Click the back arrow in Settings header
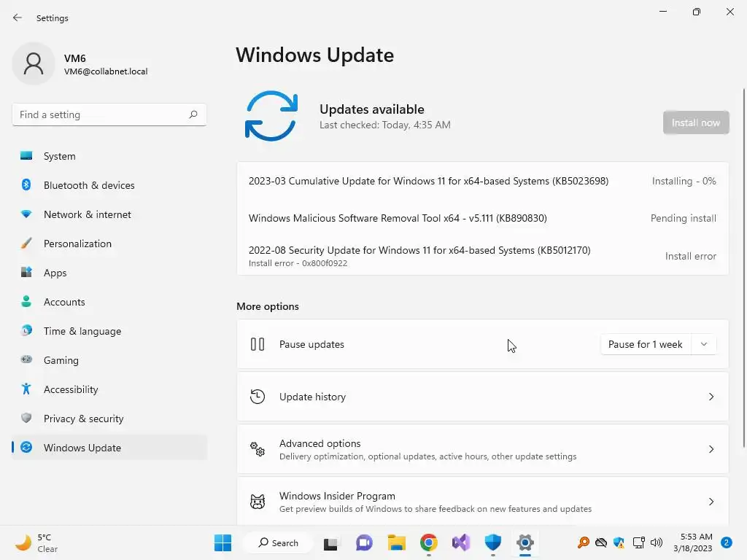This screenshot has width=747, height=560. click(18, 17)
